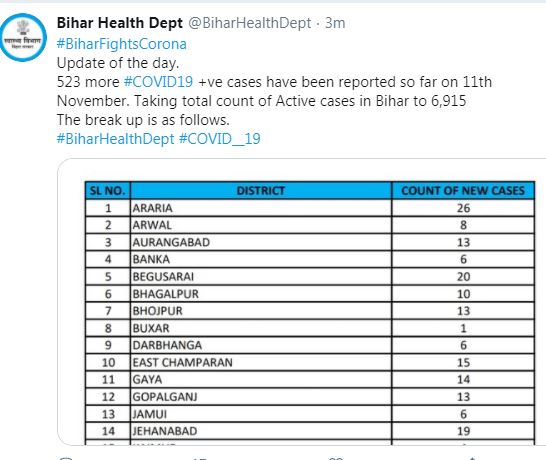Click the retweet icon below the tweet
Viewport: 546px width, 460px height.
coord(200,458)
